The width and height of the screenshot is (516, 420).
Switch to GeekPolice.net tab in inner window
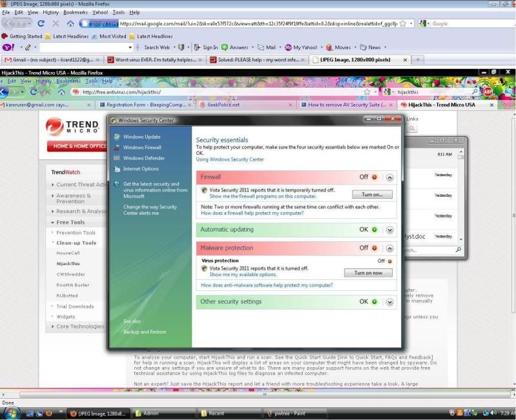point(246,105)
